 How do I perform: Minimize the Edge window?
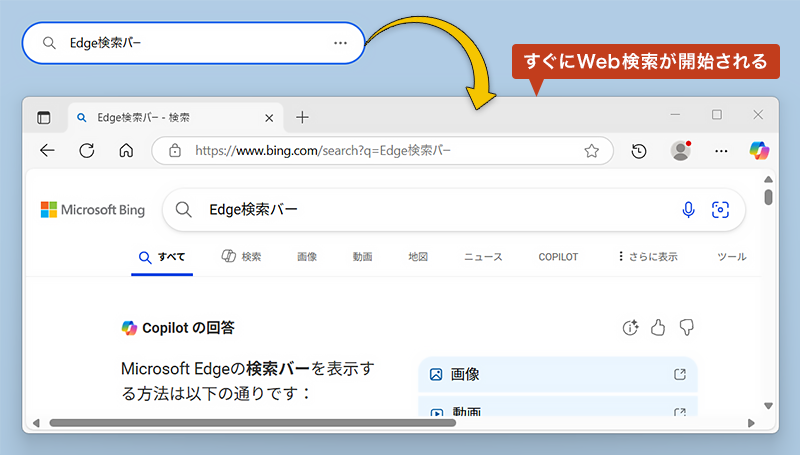675,115
